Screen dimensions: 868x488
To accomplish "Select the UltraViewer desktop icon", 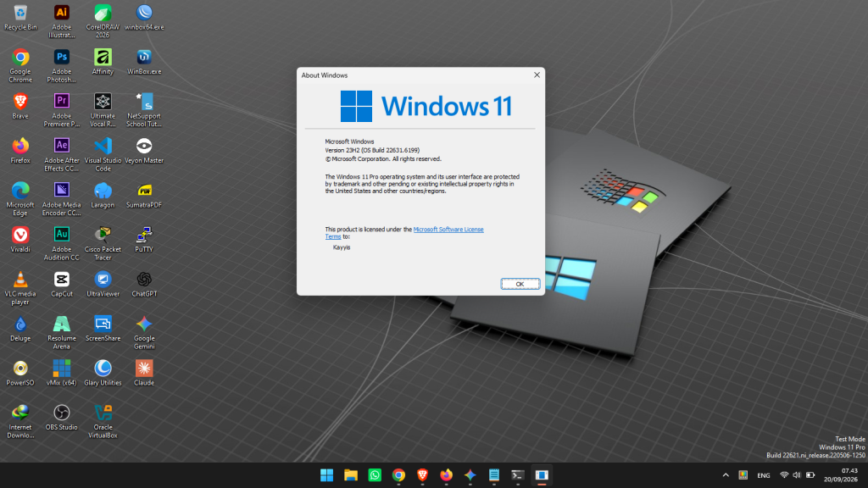I will tap(103, 284).
